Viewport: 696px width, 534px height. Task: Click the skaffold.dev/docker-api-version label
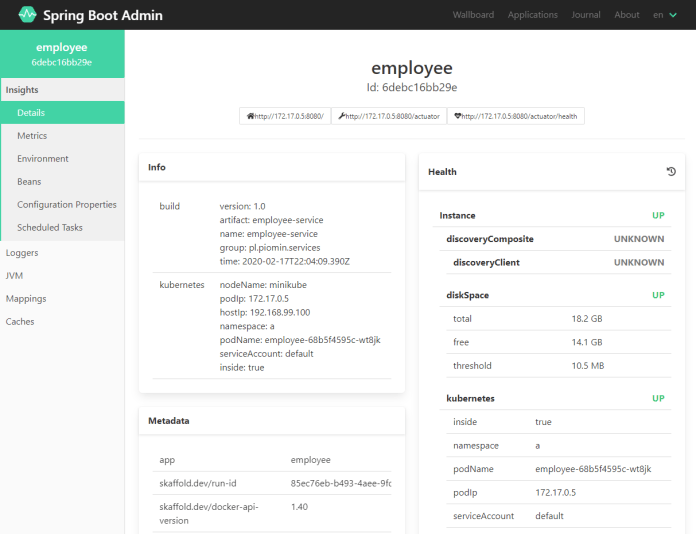pos(209,514)
